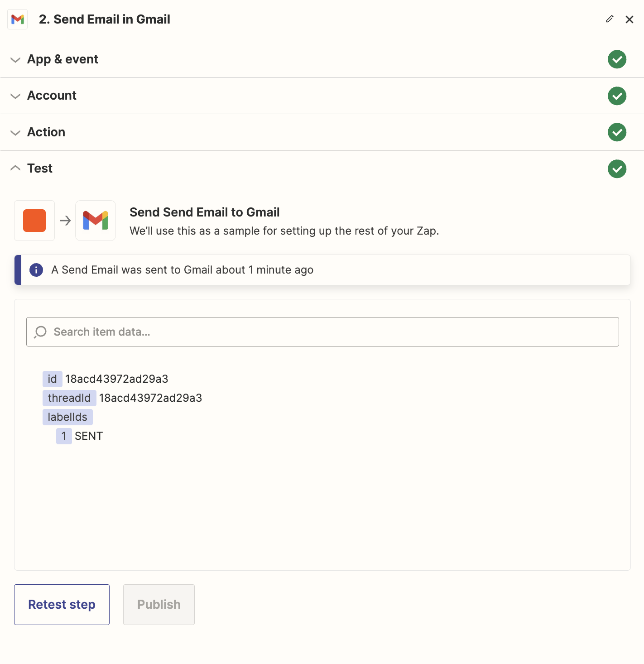The width and height of the screenshot is (644, 664).
Task: Click the sent-to-Gmail notification message
Action: pos(183,270)
